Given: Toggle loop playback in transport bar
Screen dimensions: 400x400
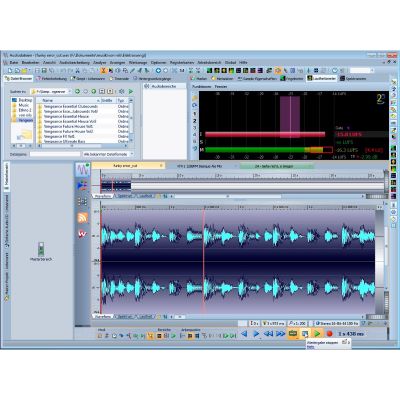Looking at the screenshot, I should click(x=293, y=333).
